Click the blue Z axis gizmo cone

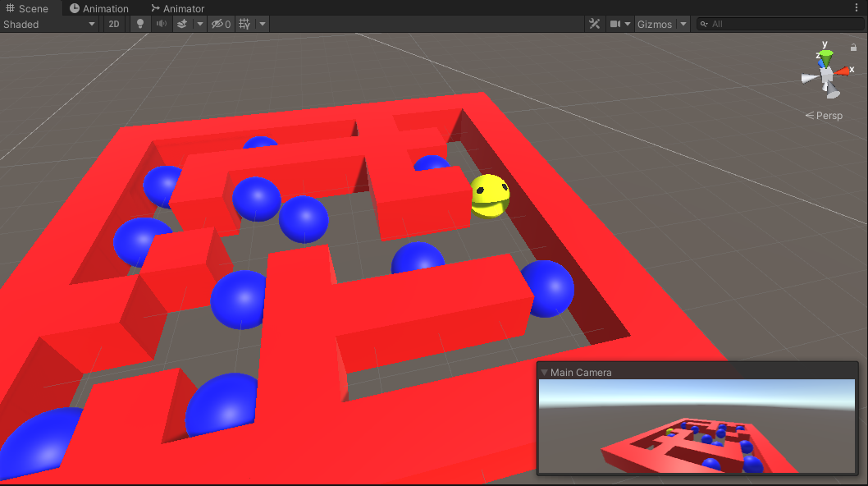click(820, 65)
